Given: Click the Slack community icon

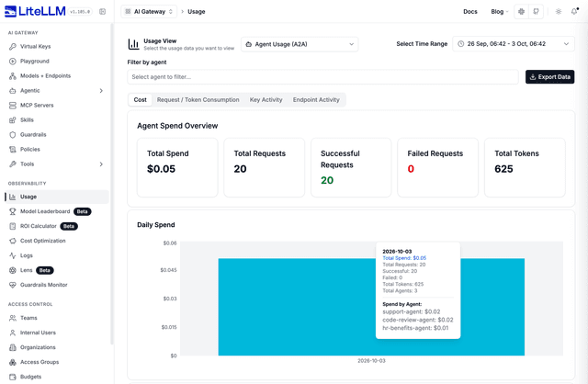Looking at the screenshot, I should [521, 12].
